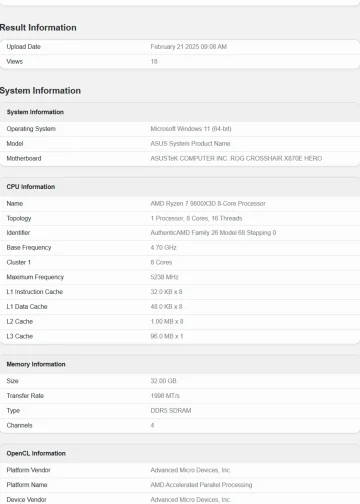Click the L2 Cache label
The height and width of the screenshot is (504, 360).
click(20, 322)
